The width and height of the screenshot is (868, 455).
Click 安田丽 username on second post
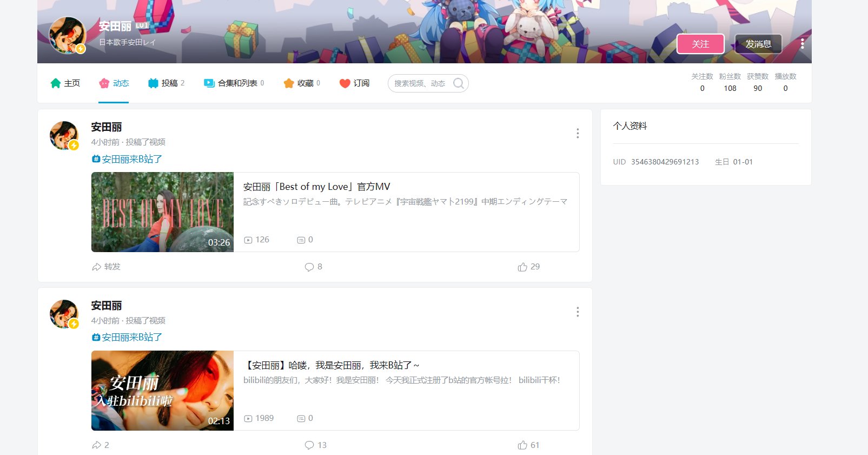pyautogui.click(x=107, y=306)
